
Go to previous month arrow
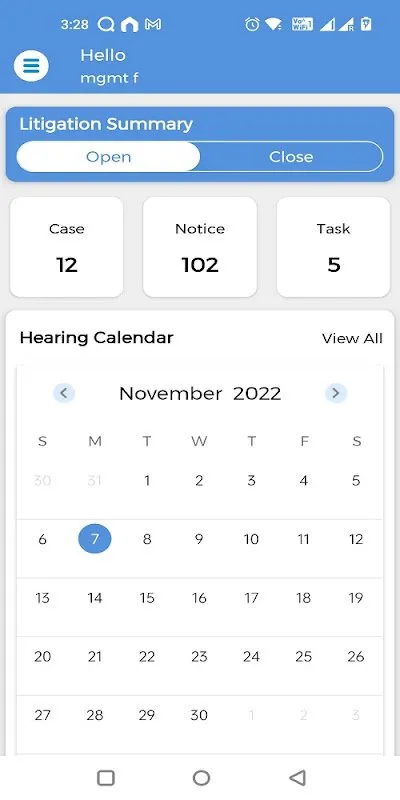tap(64, 393)
